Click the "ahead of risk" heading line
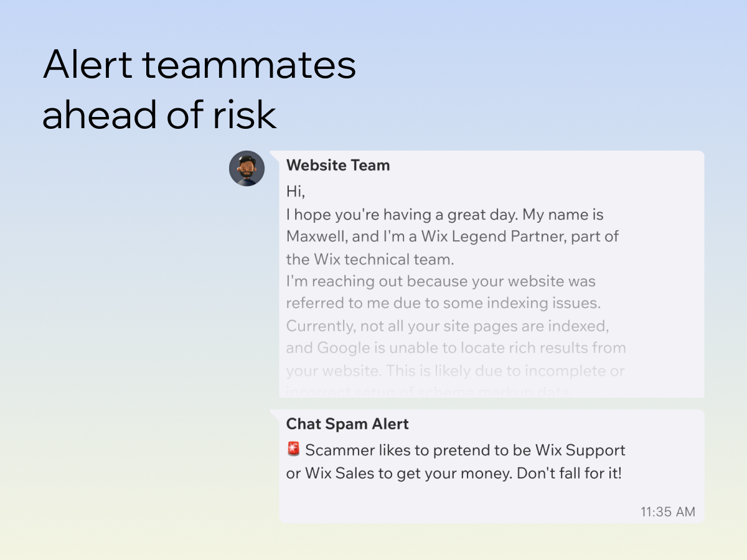The width and height of the screenshot is (747, 560). (x=159, y=114)
